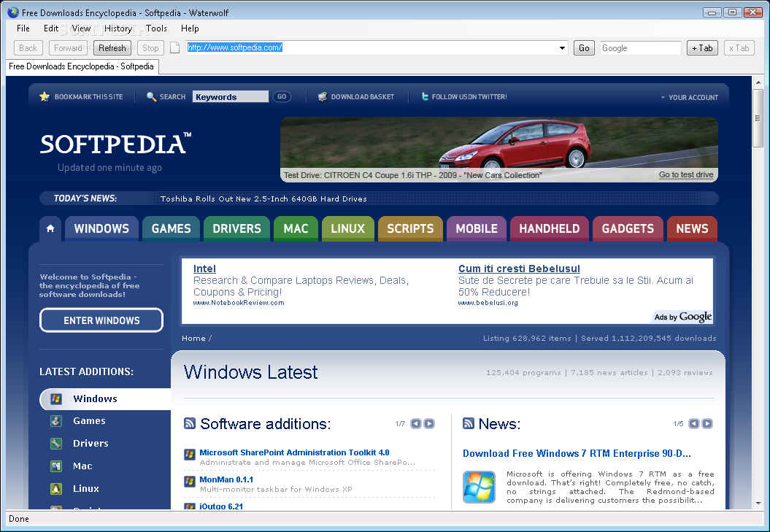
Task: Click the search magnifier icon
Action: (151, 97)
